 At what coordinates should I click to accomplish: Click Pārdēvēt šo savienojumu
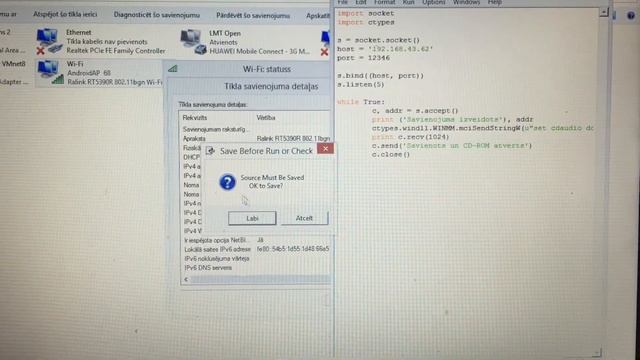(253, 16)
